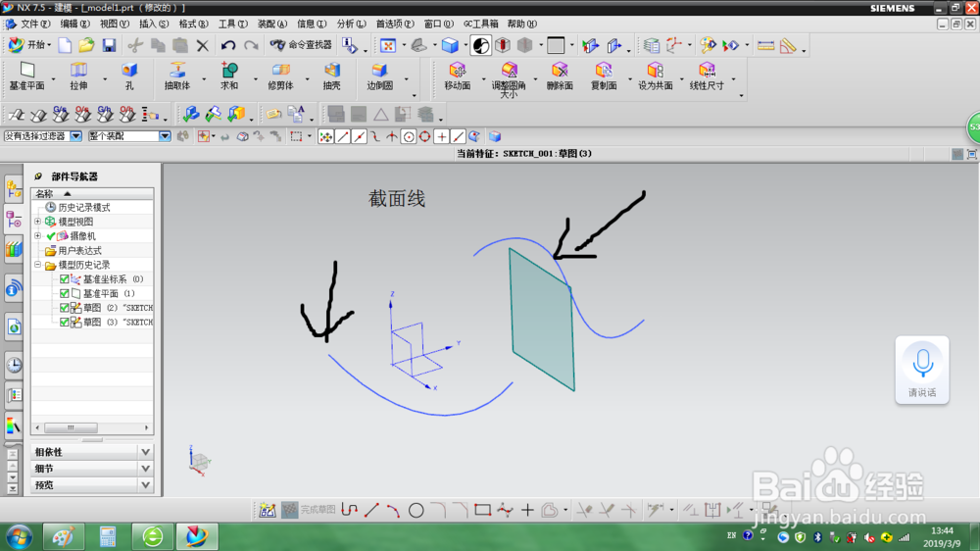
Task: Choose the line tool in sketch toolbar
Action: (371, 511)
